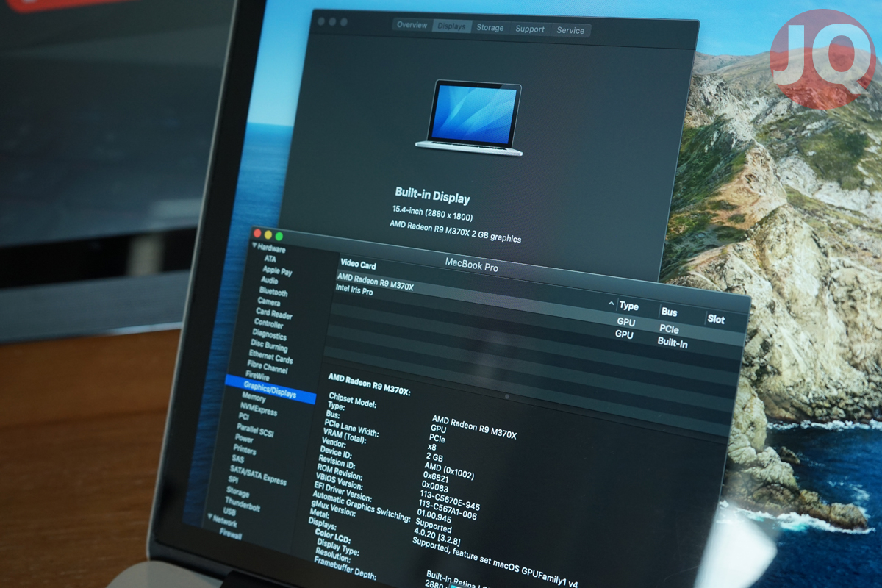The image size is (882, 588).
Task: Select Printers in the sidebar
Action: [245, 450]
